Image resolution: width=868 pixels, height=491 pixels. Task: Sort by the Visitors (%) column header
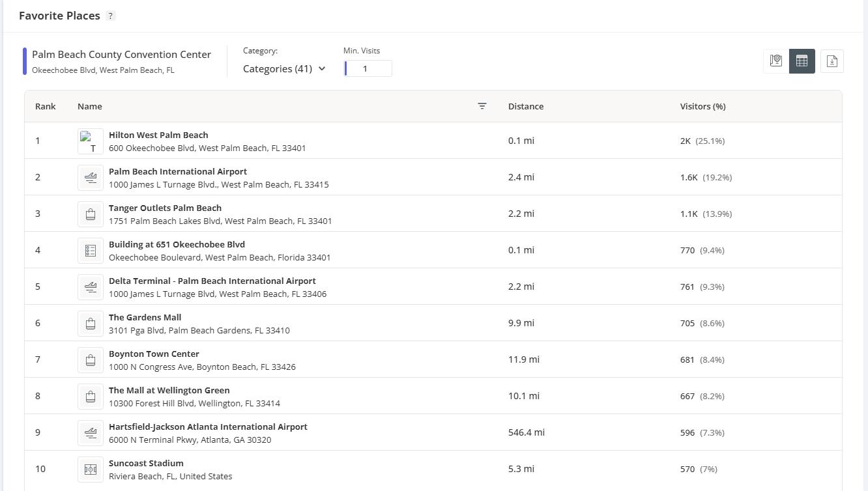click(702, 106)
